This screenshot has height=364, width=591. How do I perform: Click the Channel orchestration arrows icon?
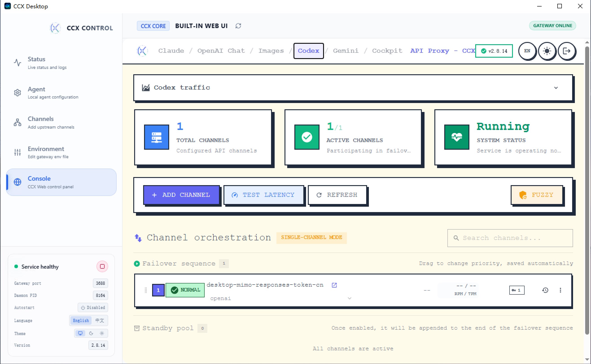138,238
